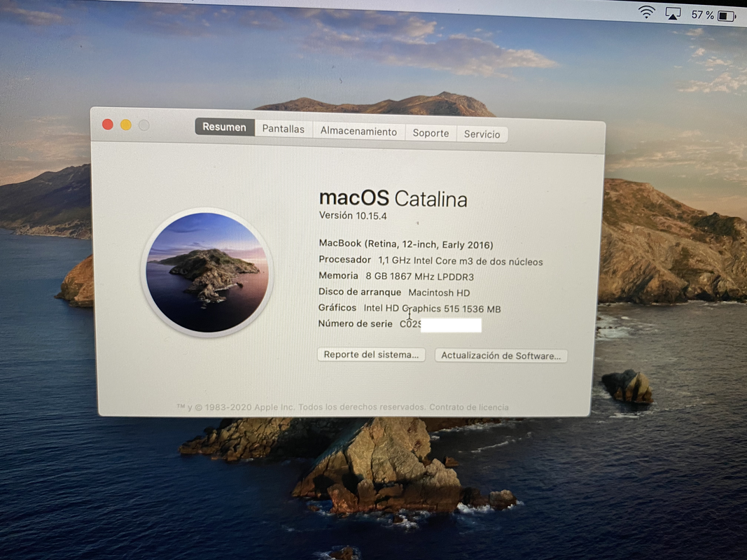Select MacBook (Retina, 12-inch, Early 2016) text
Image resolution: width=747 pixels, height=560 pixels.
click(406, 244)
